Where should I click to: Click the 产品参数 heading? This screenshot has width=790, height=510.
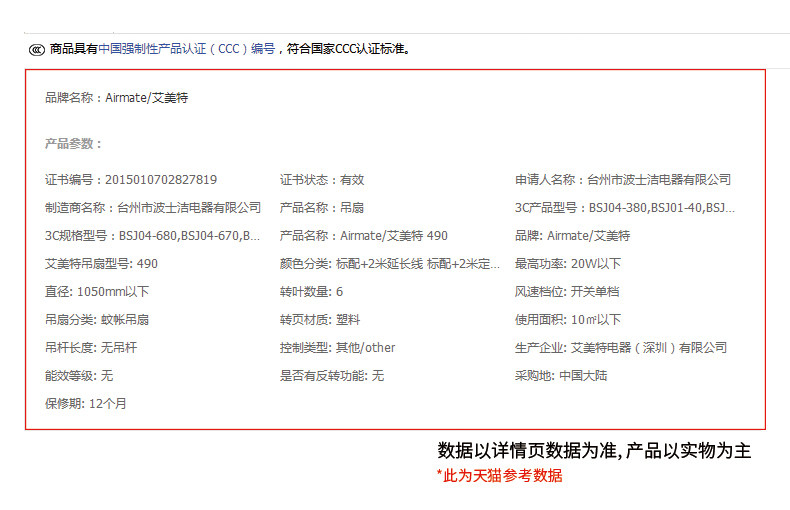click(73, 144)
